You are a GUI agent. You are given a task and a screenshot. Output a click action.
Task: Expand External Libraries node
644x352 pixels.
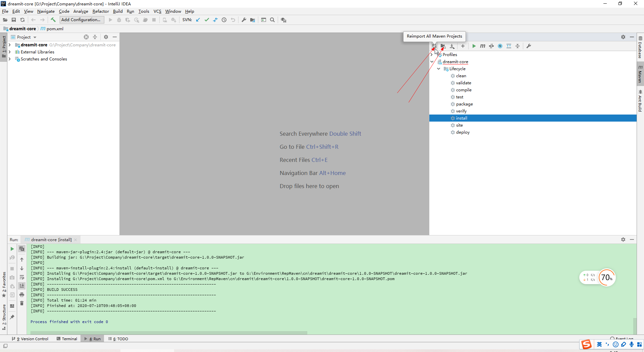tap(10, 52)
